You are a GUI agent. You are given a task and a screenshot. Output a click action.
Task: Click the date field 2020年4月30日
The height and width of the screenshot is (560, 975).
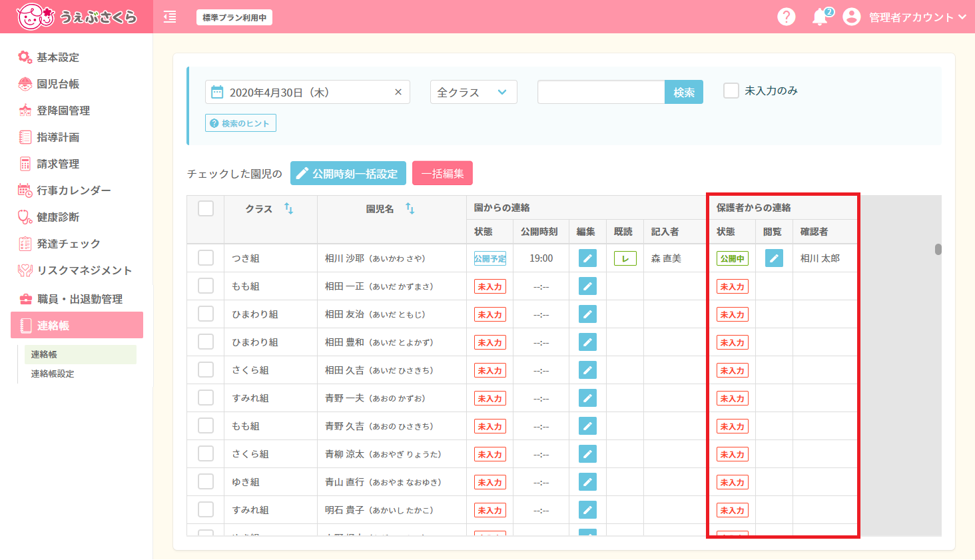pyautogui.click(x=308, y=92)
